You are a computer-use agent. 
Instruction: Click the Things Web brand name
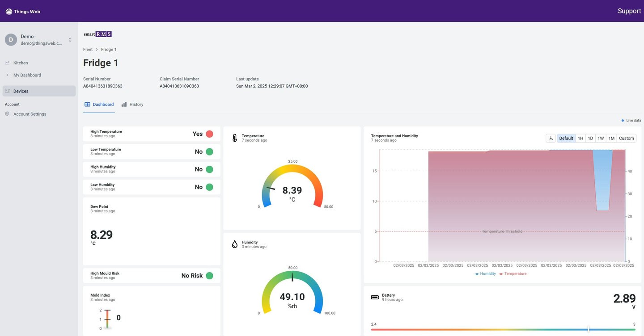[28, 12]
